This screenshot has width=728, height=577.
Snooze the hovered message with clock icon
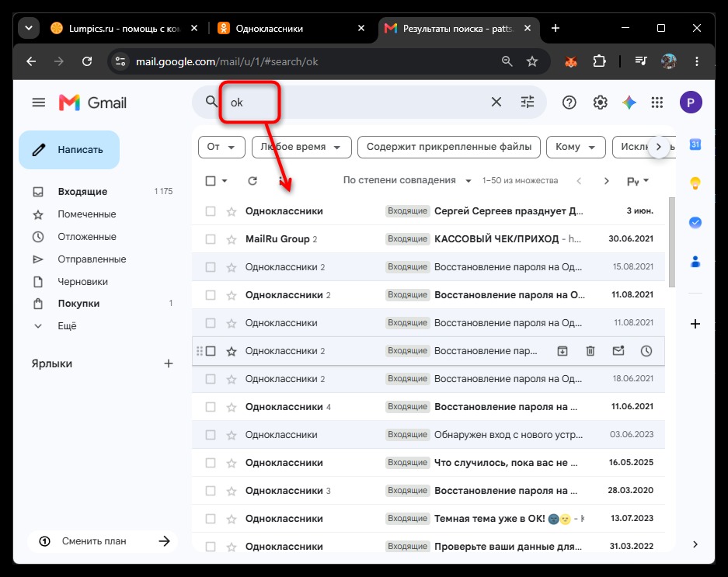click(646, 351)
